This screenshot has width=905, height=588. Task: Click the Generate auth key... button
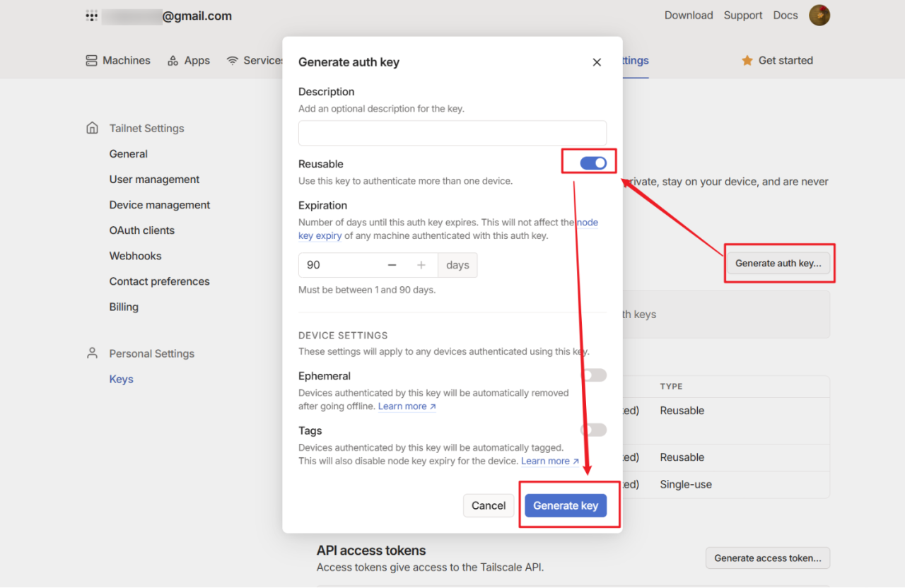pyautogui.click(x=778, y=263)
